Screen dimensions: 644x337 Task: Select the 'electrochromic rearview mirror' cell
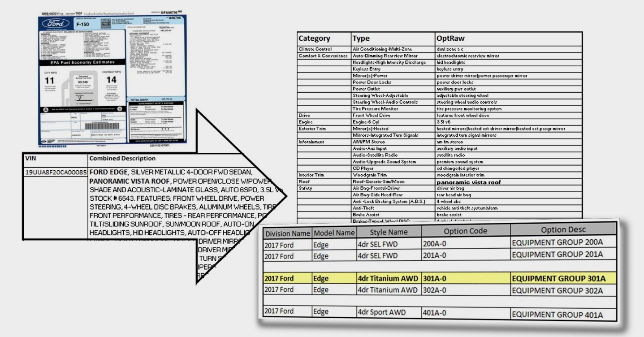[x=508, y=56]
